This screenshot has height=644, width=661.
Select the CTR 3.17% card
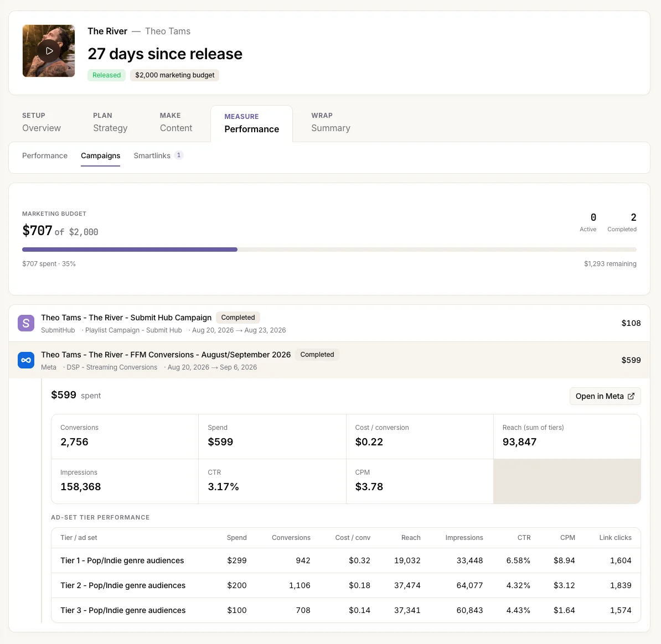(x=272, y=481)
